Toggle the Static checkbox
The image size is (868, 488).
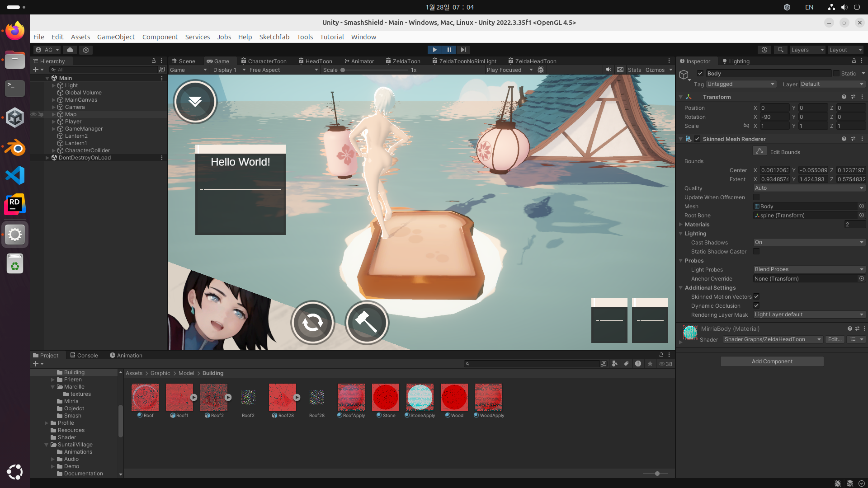(836, 73)
